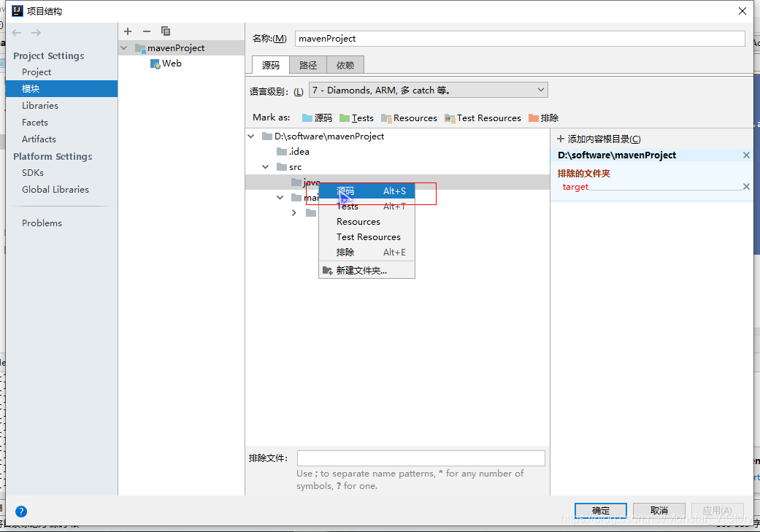760x532 pixels.
Task: Click the 排除文件 input field
Action: pyautogui.click(x=421, y=458)
